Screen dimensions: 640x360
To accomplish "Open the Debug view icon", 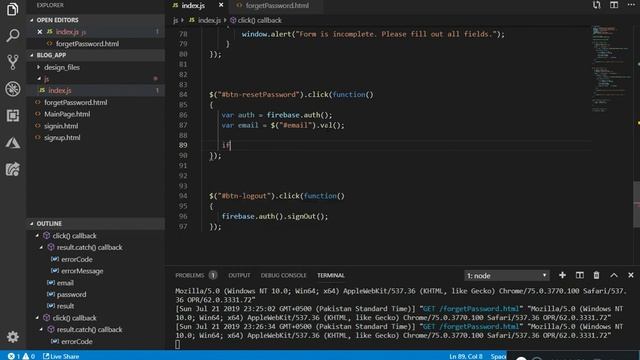I will pyautogui.click(x=12, y=89).
